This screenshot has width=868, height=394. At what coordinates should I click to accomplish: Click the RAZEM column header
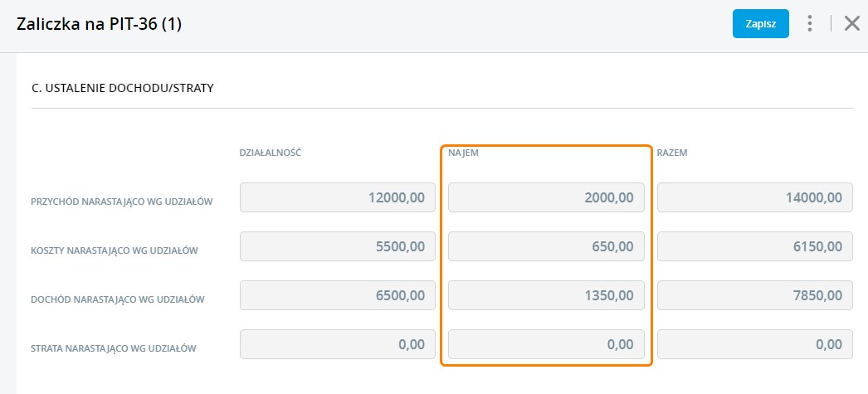[672, 153]
